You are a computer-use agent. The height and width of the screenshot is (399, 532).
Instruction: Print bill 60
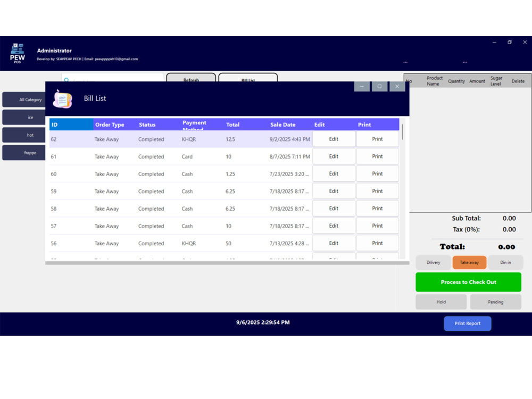[x=377, y=174]
